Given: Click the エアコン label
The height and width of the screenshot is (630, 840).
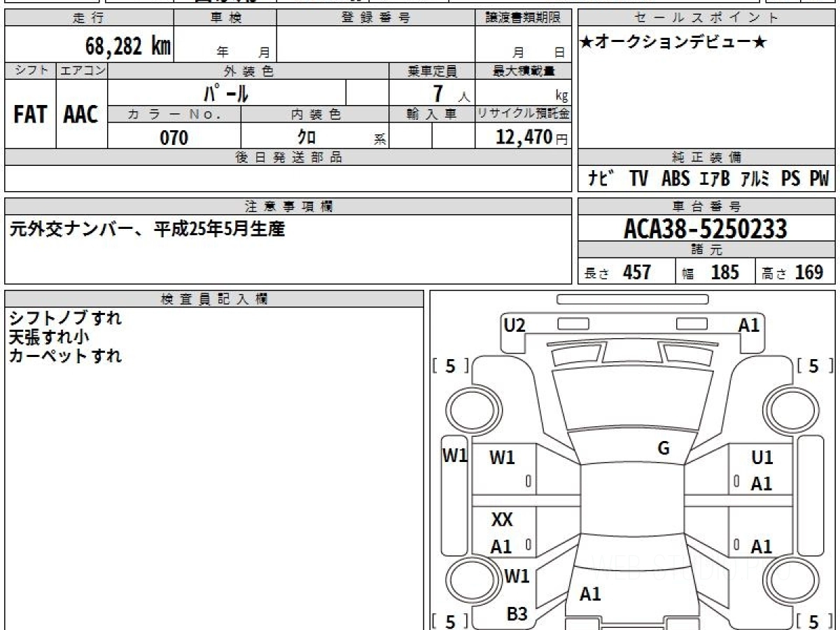Looking at the screenshot, I should point(82,71).
